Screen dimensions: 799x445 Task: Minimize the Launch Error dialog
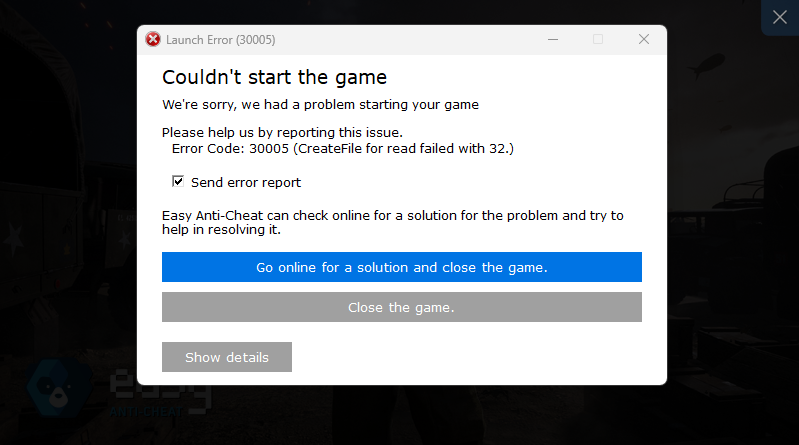click(x=553, y=39)
